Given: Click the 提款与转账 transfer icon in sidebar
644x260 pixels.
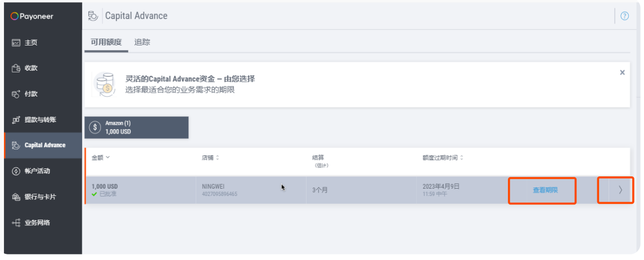Looking at the screenshot, I should pos(16,120).
